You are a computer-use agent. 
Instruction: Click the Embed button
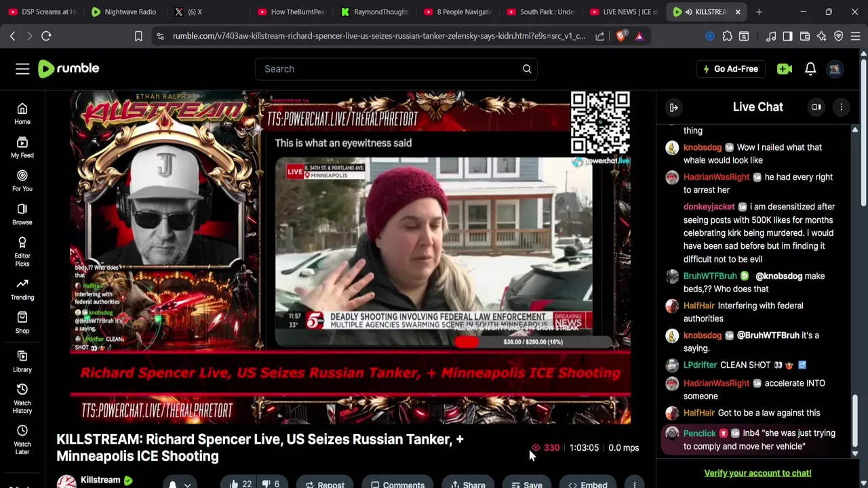(587, 484)
